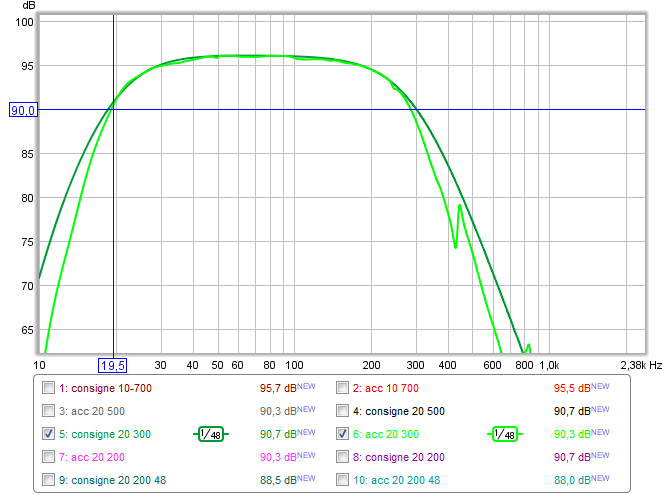
Task: Select the '5: consigne 20 300' trace label
Action: 104,434
